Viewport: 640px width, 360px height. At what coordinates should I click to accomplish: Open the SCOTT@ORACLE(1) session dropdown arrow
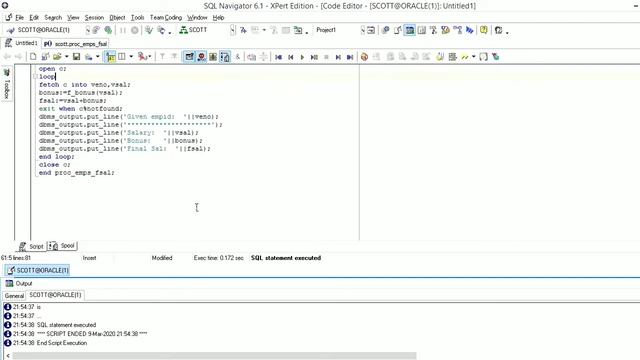coord(88,30)
